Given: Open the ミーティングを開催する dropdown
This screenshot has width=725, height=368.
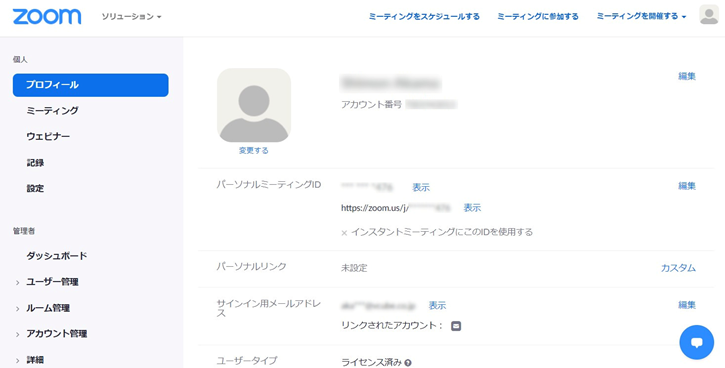Looking at the screenshot, I should point(641,16).
